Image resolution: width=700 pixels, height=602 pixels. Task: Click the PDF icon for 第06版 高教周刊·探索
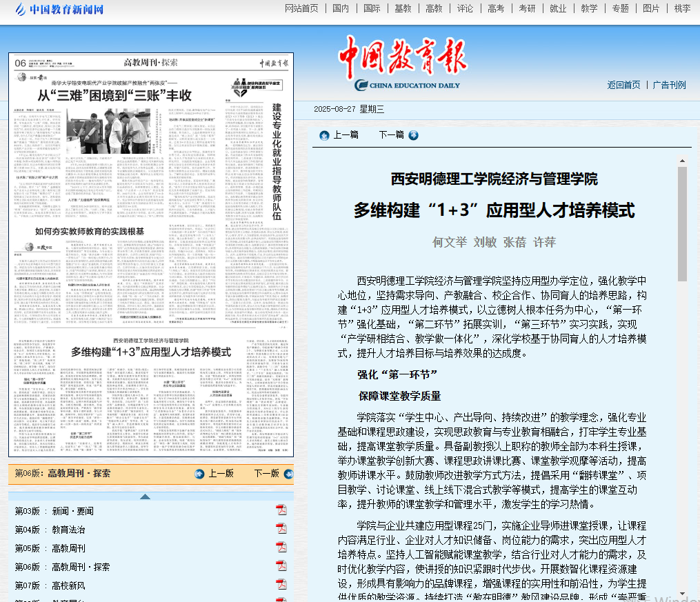pyautogui.click(x=281, y=566)
